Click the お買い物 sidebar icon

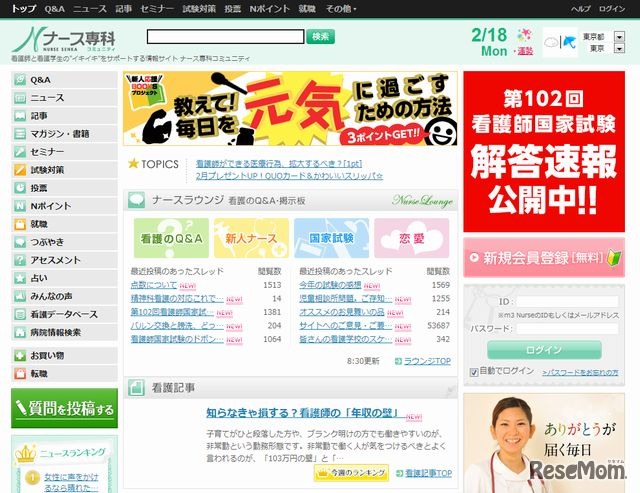tap(20, 355)
